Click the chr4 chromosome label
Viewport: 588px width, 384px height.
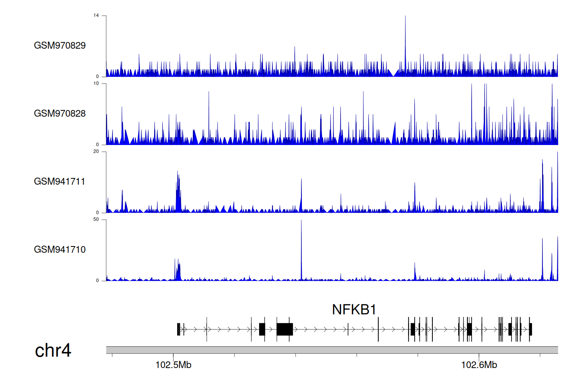53,350
